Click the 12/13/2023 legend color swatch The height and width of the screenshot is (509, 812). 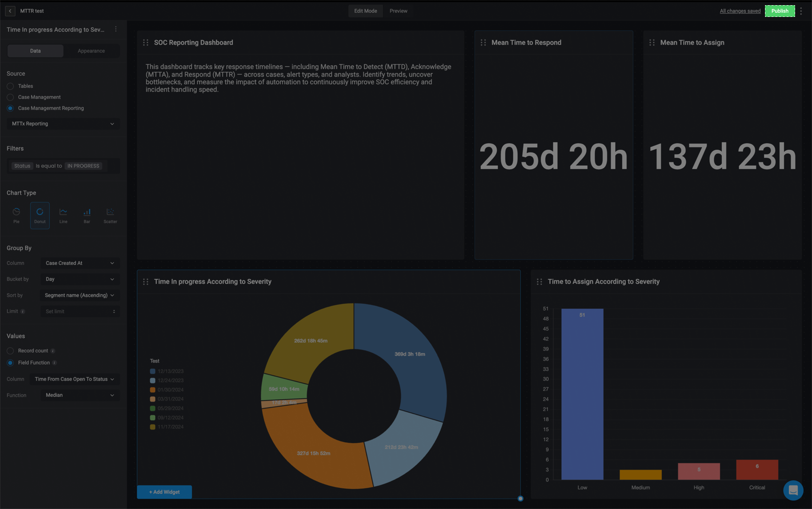pyautogui.click(x=153, y=371)
